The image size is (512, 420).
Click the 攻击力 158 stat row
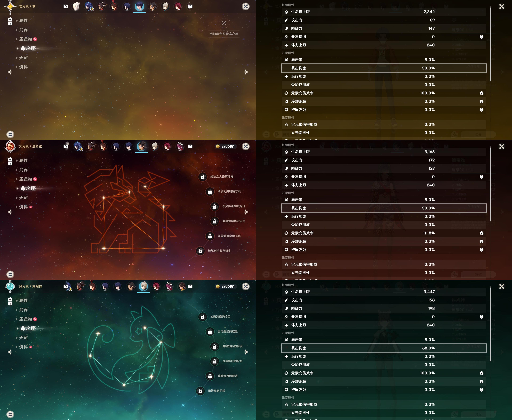click(384, 300)
